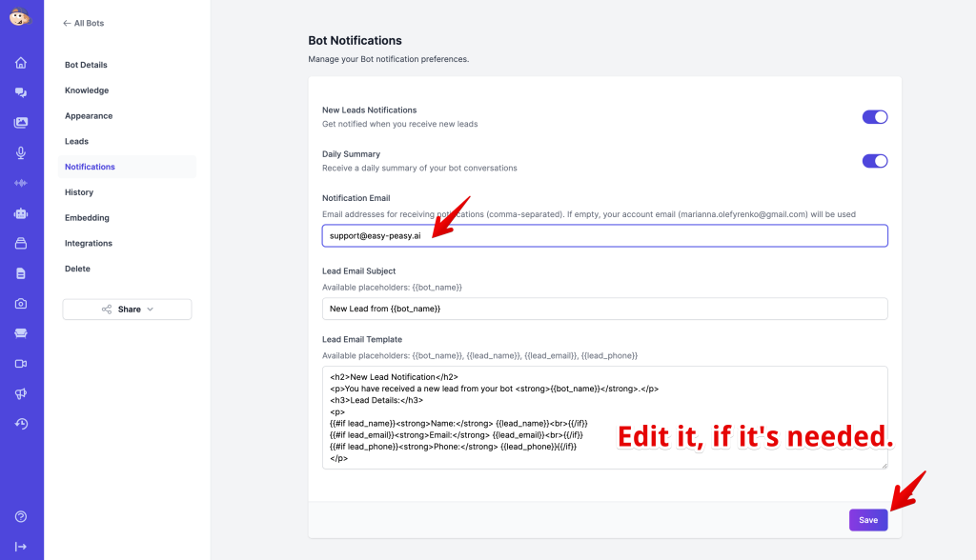This screenshot has height=560, width=976.
Task: Focus the Lead Email Subject field
Action: [604, 309]
